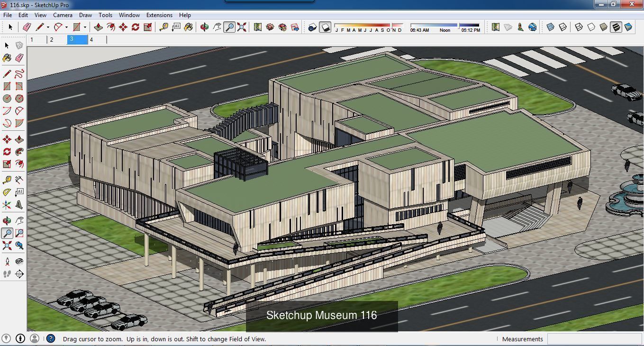This screenshot has width=644, height=346.
Task: Toggle the active Zoom tool in top toolbar
Action: click(x=229, y=27)
